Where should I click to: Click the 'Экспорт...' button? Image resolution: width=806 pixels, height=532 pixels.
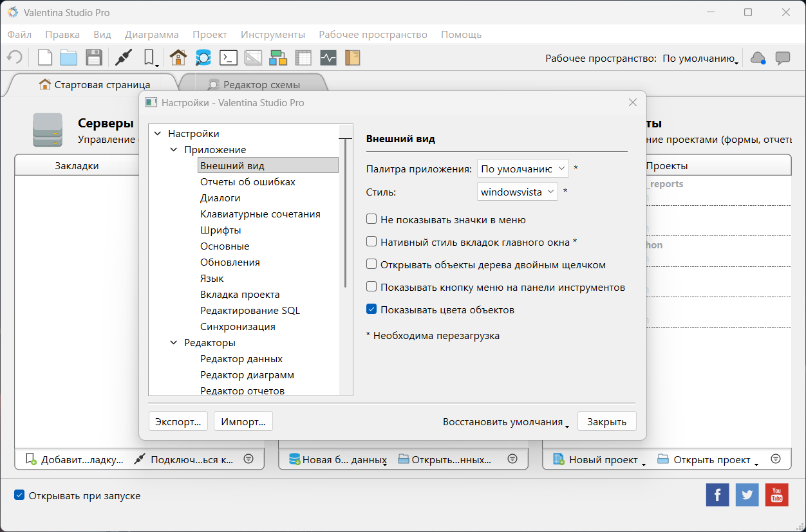(x=178, y=422)
